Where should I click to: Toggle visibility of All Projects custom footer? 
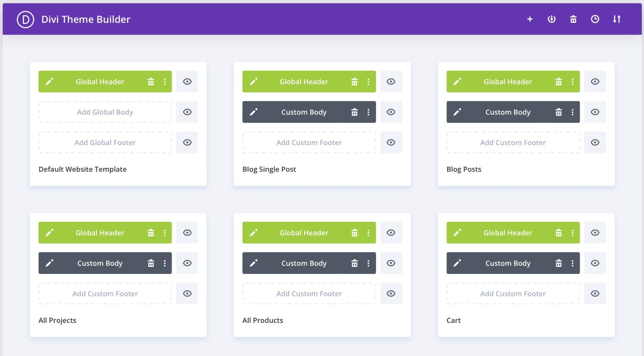[x=187, y=294]
